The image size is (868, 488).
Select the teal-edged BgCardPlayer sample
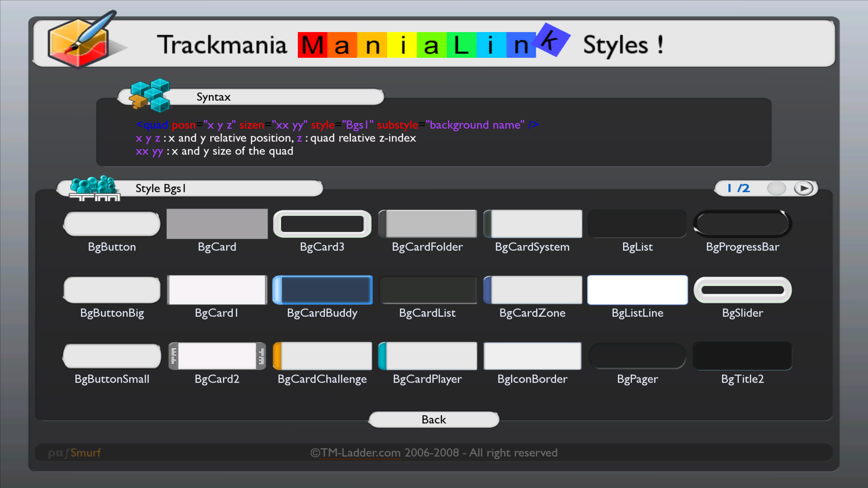point(428,356)
